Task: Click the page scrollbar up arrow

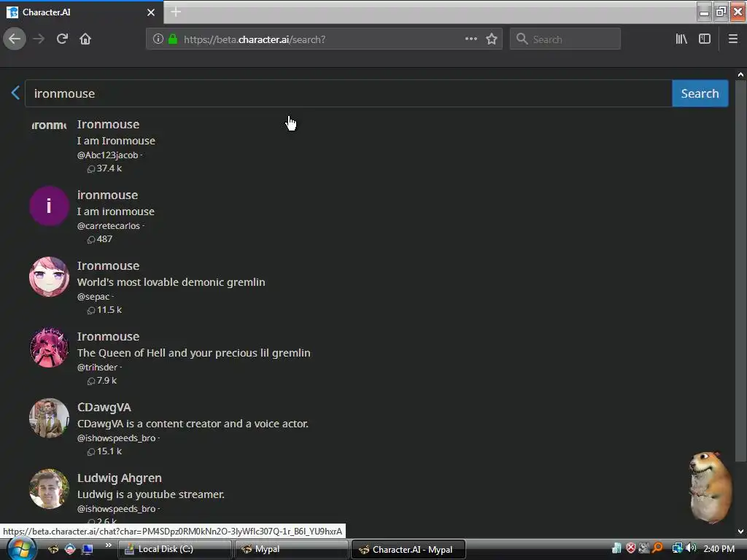Action: click(x=740, y=74)
